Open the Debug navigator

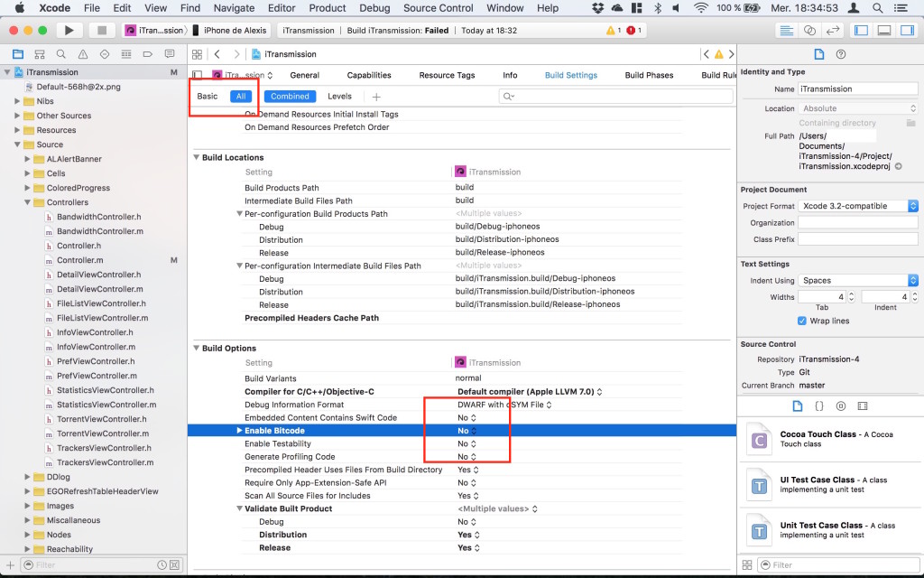pyautogui.click(x=126, y=54)
